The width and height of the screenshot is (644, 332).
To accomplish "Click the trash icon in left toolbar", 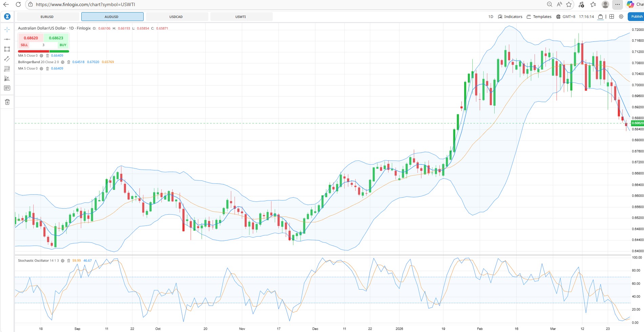I will [x=7, y=102].
